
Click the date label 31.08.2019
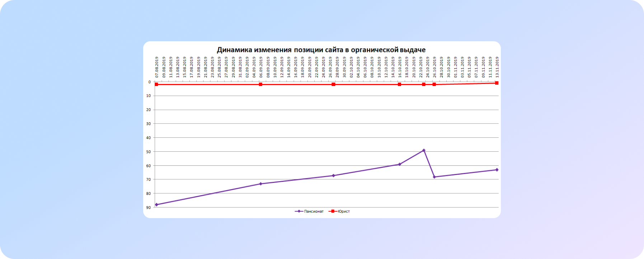(240, 67)
